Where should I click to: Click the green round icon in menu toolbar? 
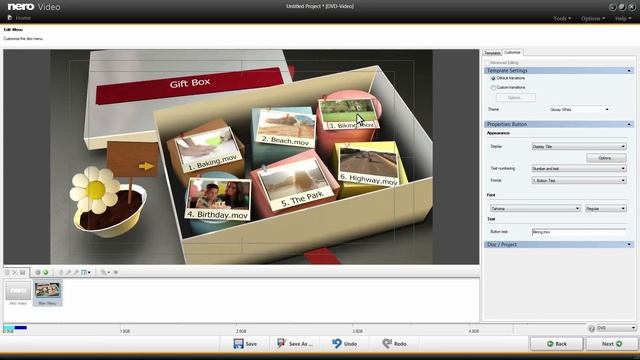click(x=46, y=272)
